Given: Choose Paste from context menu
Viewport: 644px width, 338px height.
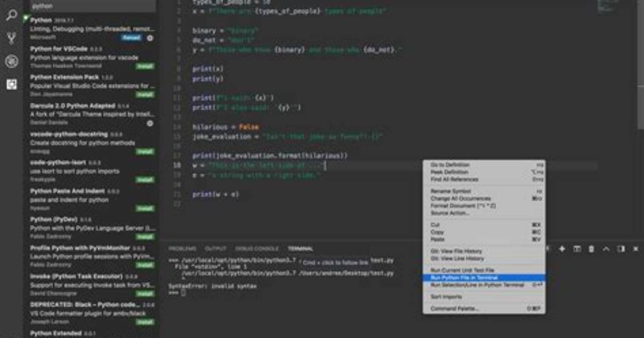Looking at the screenshot, I should [484, 240].
